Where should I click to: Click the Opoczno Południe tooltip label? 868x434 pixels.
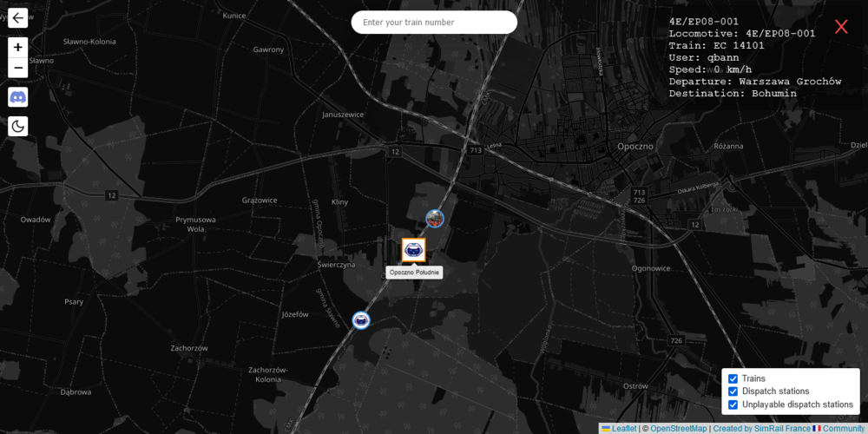coord(414,273)
